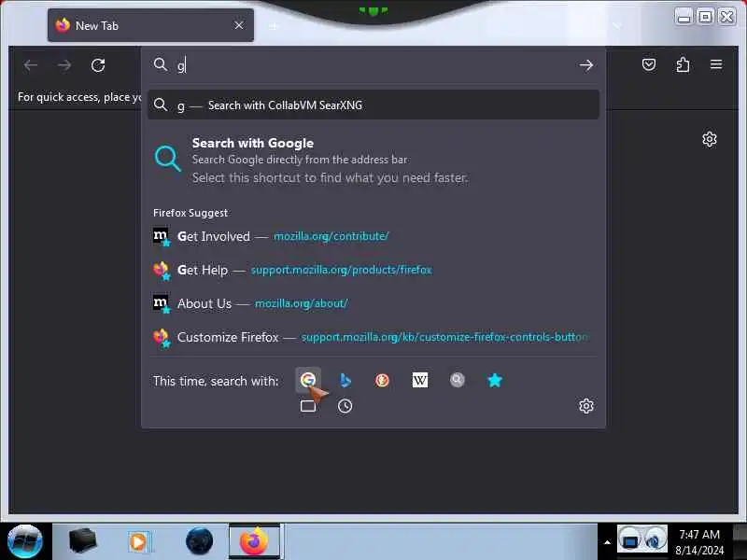Select DuckDuckGo search engine shortcut
Image resolution: width=747 pixels, height=560 pixels.
point(382,380)
